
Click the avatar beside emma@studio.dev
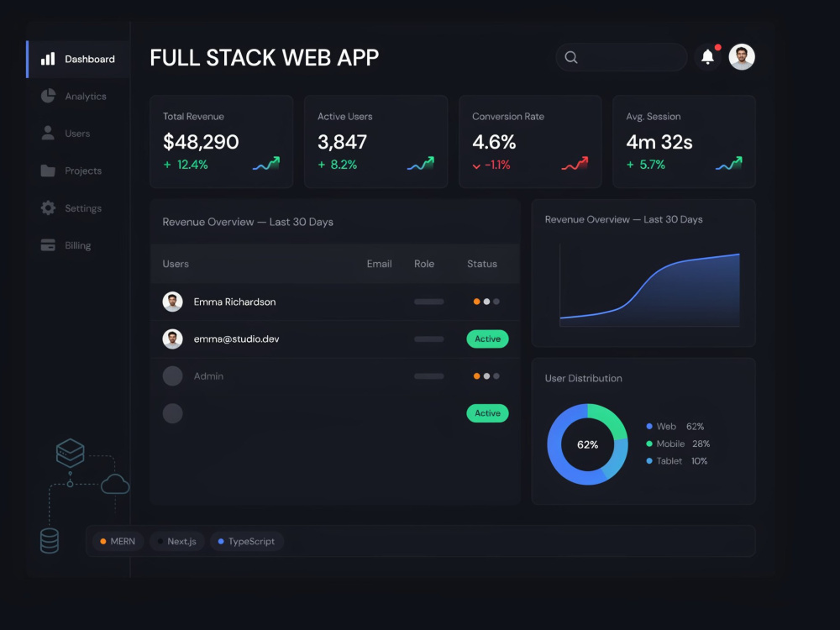point(172,339)
